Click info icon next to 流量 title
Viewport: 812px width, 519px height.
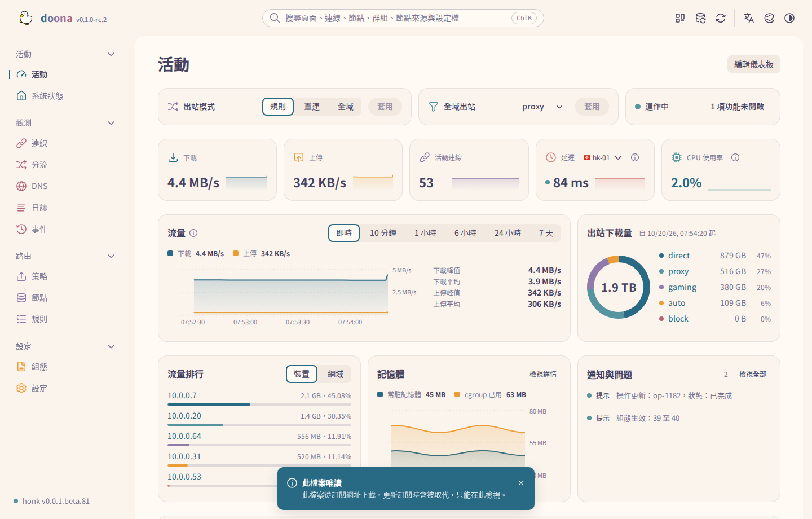coord(193,233)
